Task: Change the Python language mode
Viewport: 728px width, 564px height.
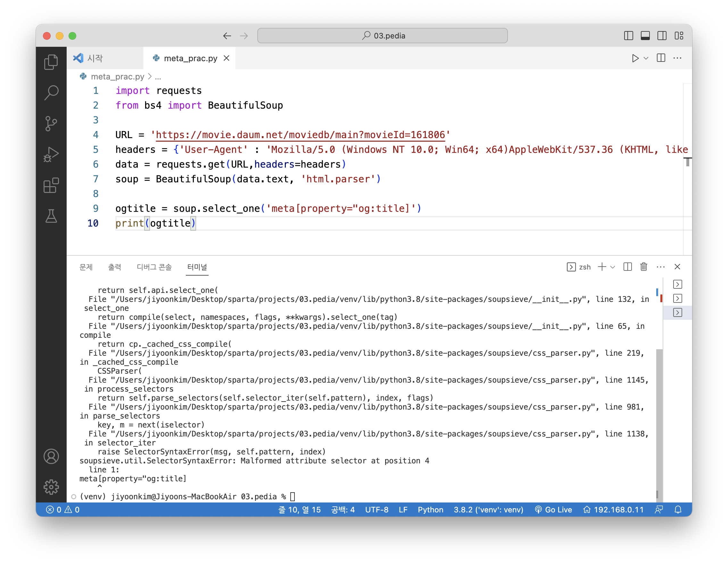Action: 430,510
